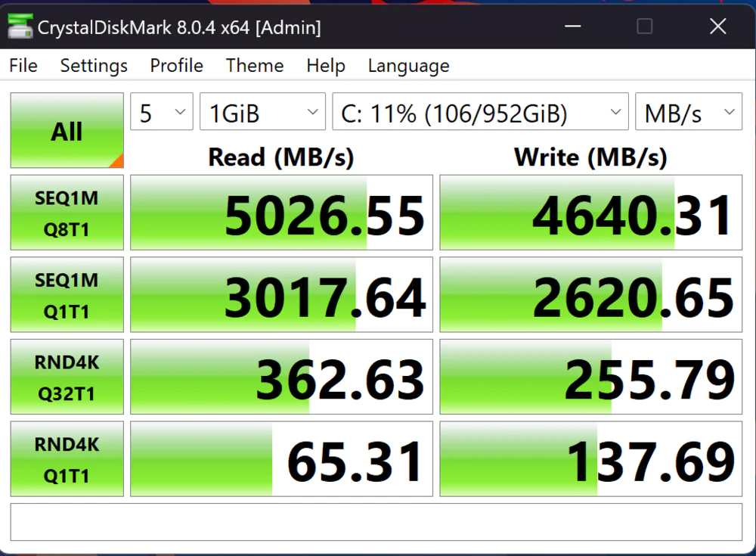This screenshot has height=556, width=756.
Task: Click the SEQ1M Q1T1 read result 3017.64
Action: pyautogui.click(x=281, y=294)
